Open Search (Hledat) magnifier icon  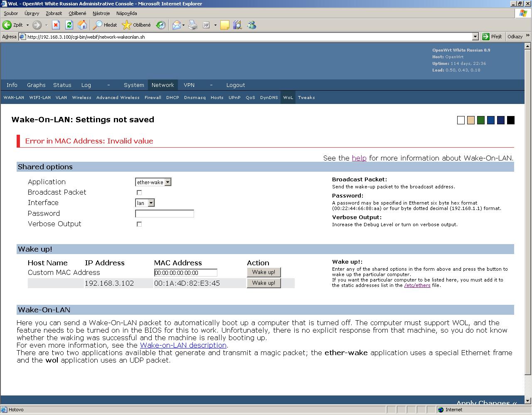97,25
